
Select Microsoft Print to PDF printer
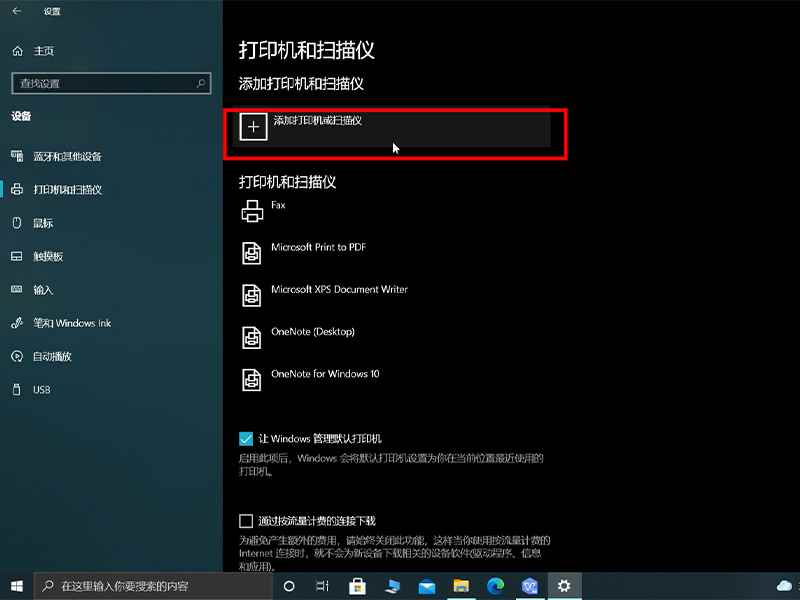319,248
